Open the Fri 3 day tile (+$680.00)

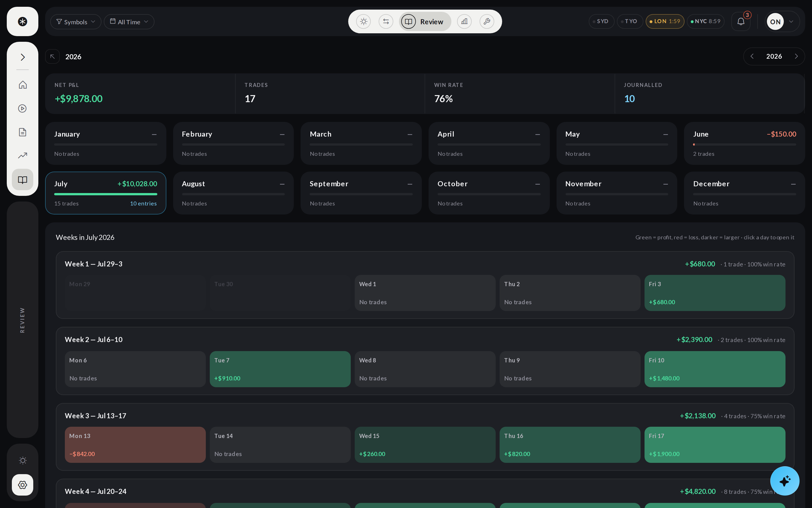(x=715, y=293)
